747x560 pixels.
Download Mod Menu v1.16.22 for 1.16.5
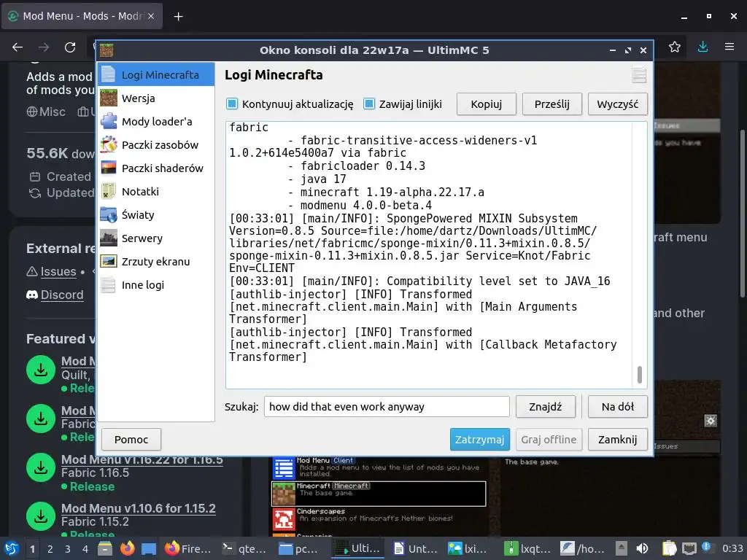(41, 467)
